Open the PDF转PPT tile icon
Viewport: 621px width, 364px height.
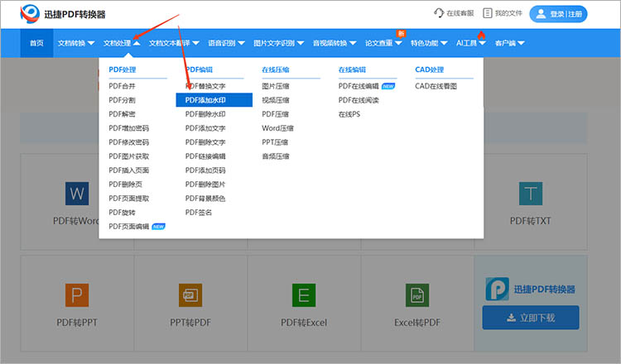77,295
